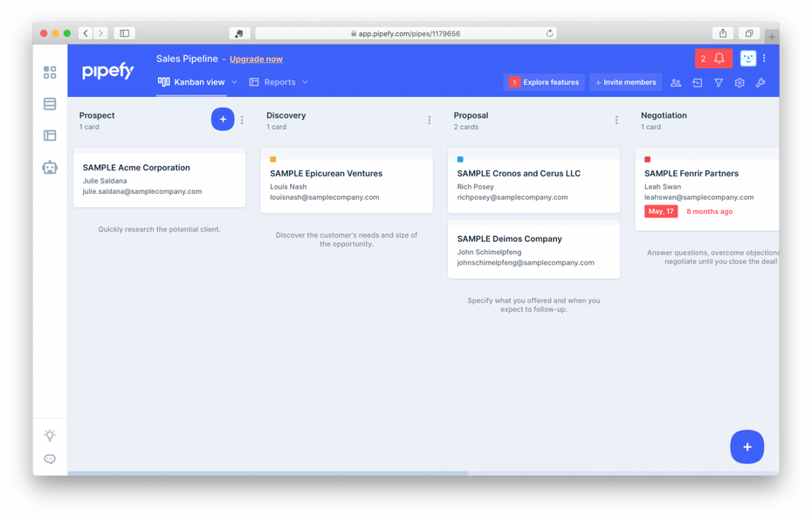Image resolution: width=812 pixels, height=519 pixels.
Task: Click Safari back navigation arrow
Action: [86, 33]
